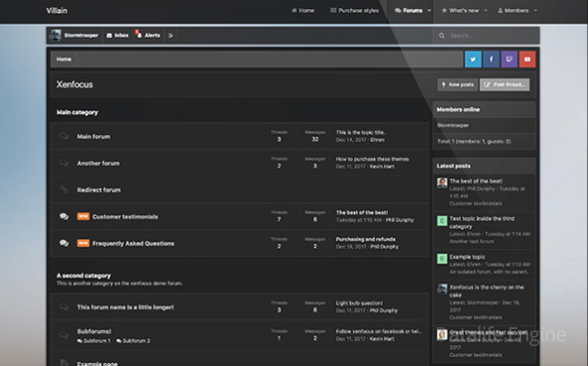Expand the Forums dropdown arrow
Viewport: 588px width, 366px height.
pyautogui.click(x=429, y=11)
